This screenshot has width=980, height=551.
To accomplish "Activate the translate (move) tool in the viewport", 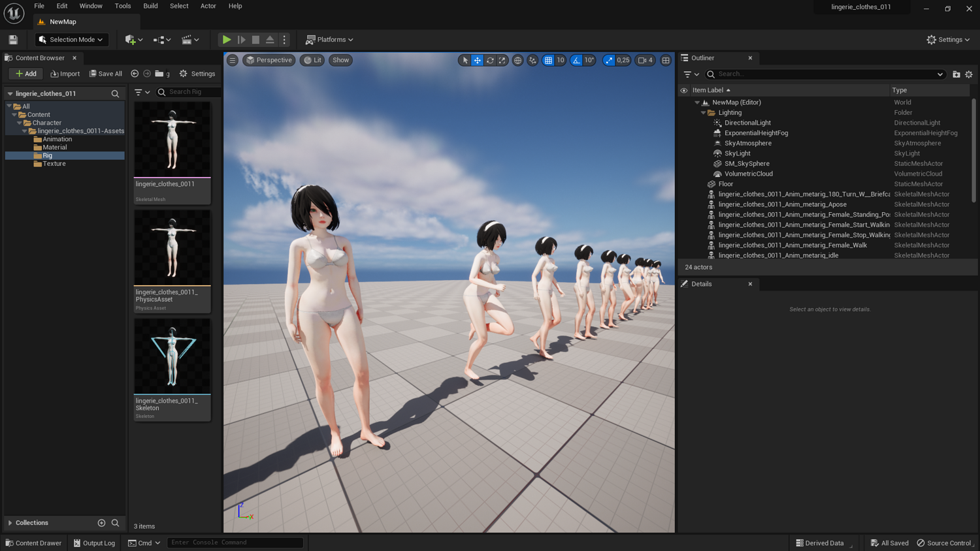I will point(478,60).
